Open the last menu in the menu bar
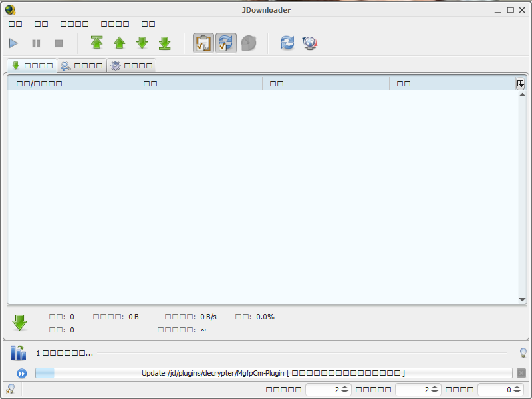Screen dimensions: 532x399 (x=148, y=24)
